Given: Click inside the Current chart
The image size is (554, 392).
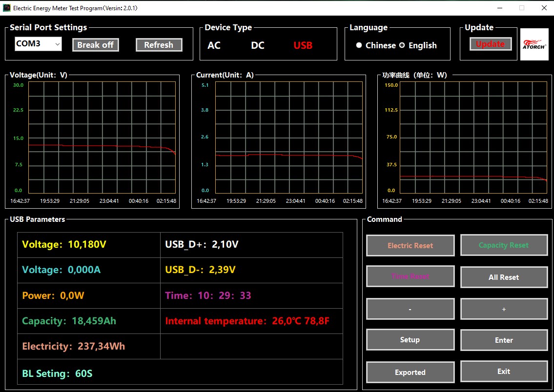Looking at the screenshot, I should pyautogui.click(x=288, y=137).
